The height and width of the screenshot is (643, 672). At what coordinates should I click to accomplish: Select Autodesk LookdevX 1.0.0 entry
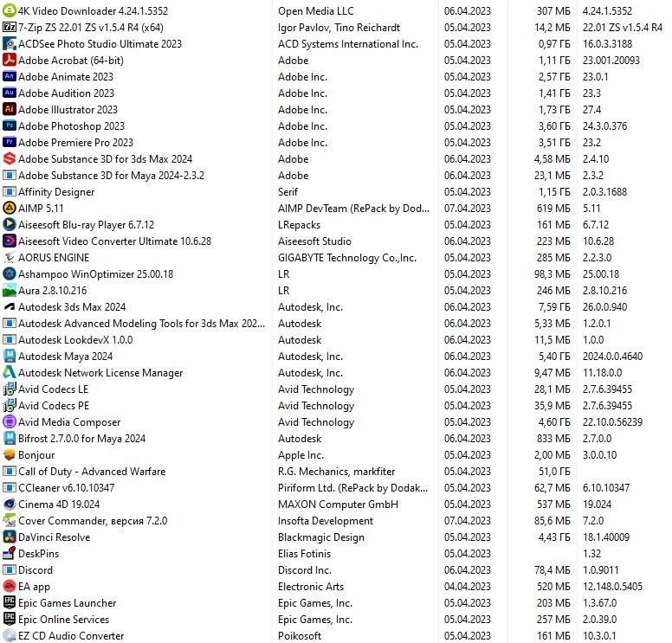click(x=75, y=340)
